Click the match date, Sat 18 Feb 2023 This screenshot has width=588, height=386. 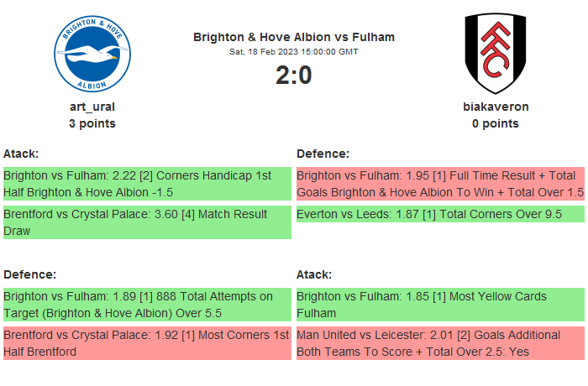coord(294,52)
